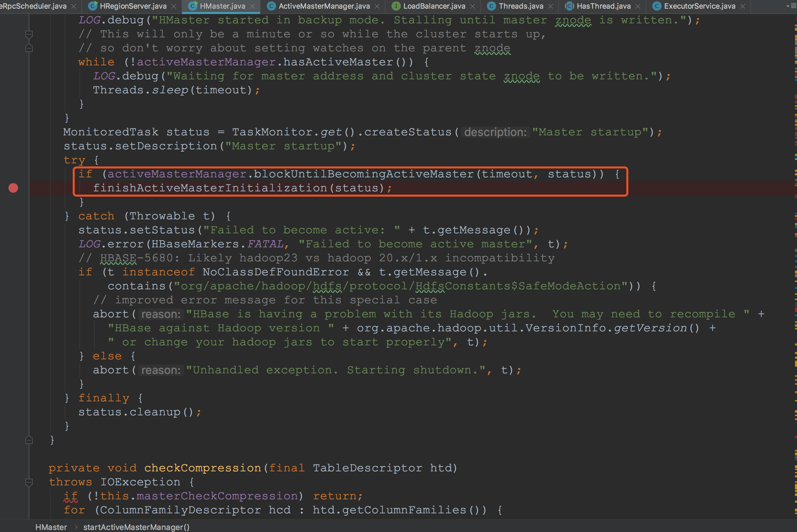Screen dimensions: 797x532
Task: Click the HRegionServer.java class file icon
Action: [93, 6]
